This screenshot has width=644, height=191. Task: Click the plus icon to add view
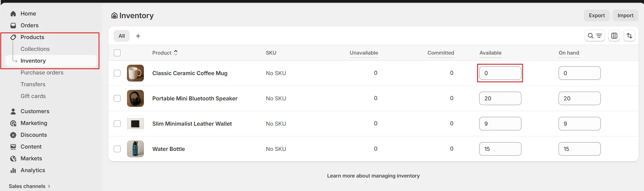pyautogui.click(x=138, y=36)
